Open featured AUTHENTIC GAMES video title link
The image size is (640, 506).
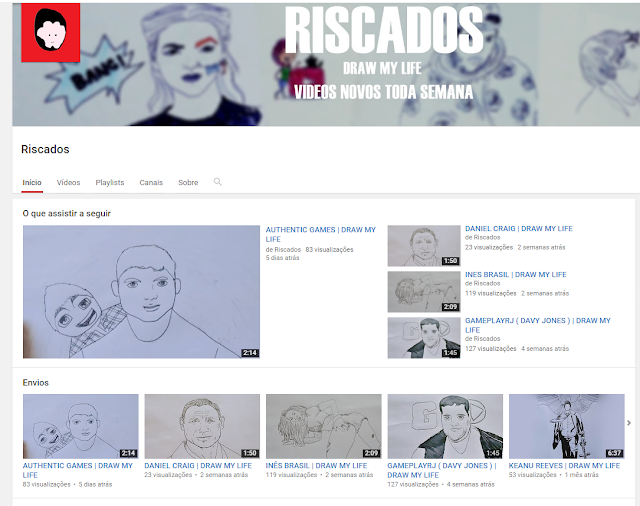click(321, 234)
